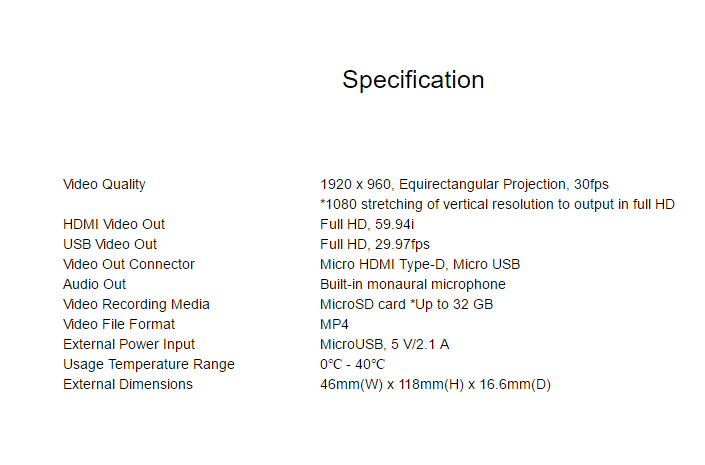
Task: Click Micro HDMI Type-D, Micro USB text
Action: tap(420, 264)
